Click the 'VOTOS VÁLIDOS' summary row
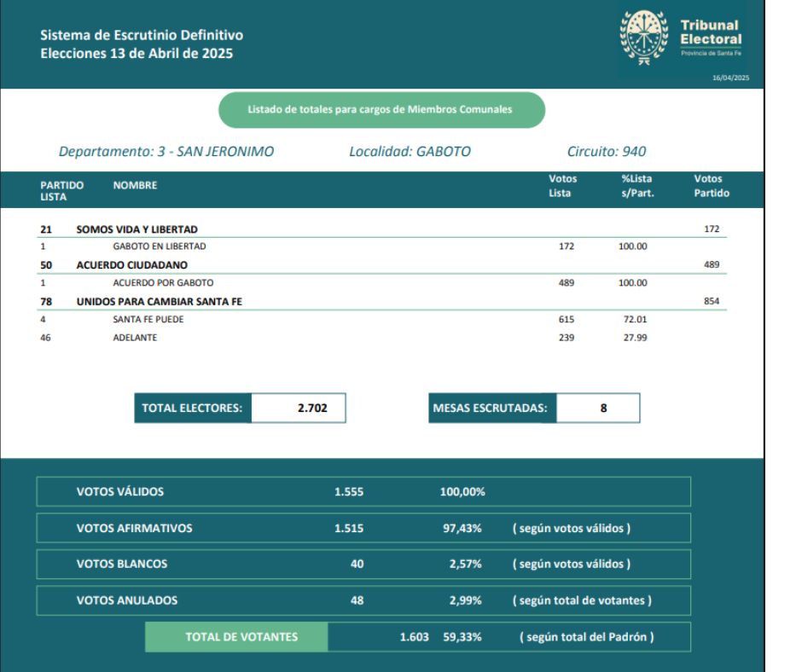 click(363, 492)
